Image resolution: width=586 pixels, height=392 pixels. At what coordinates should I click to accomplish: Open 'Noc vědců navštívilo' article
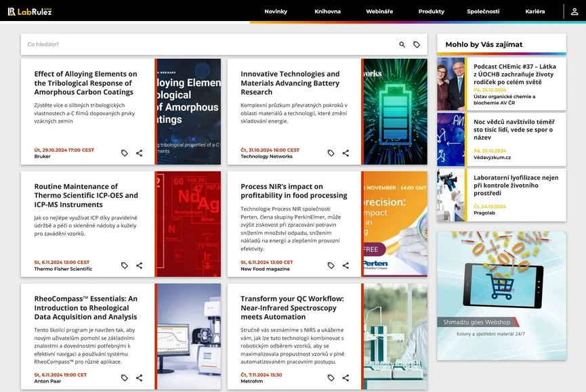[x=514, y=129]
